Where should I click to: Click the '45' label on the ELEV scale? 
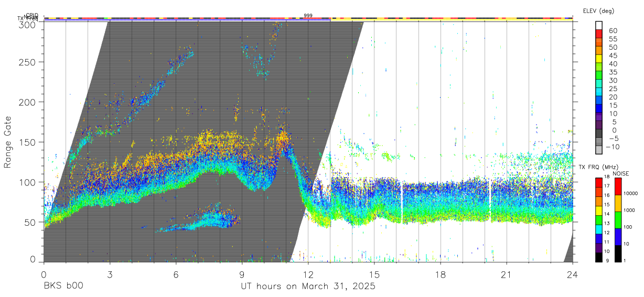coord(613,55)
